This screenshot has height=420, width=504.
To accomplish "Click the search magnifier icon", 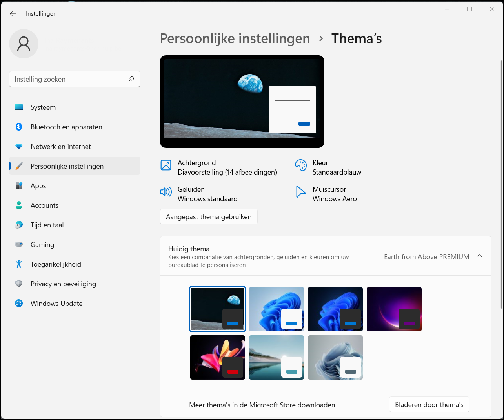I will point(131,79).
